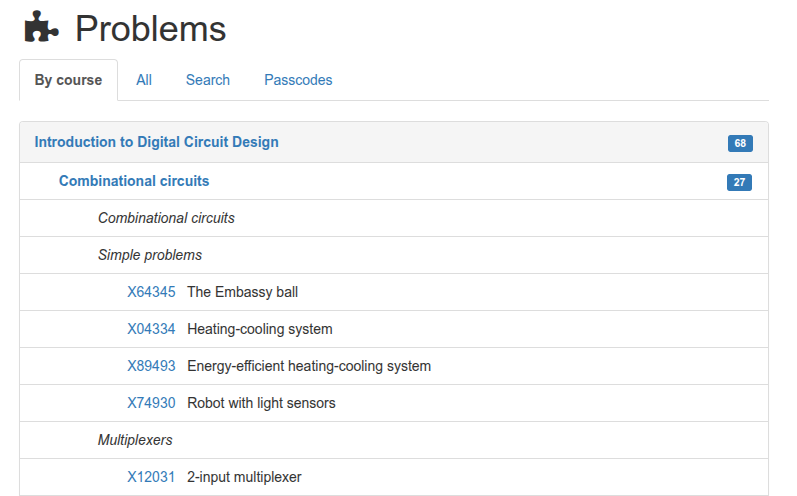The height and width of the screenshot is (496, 797).
Task: Click the 68 problems count badge
Action: point(740,143)
